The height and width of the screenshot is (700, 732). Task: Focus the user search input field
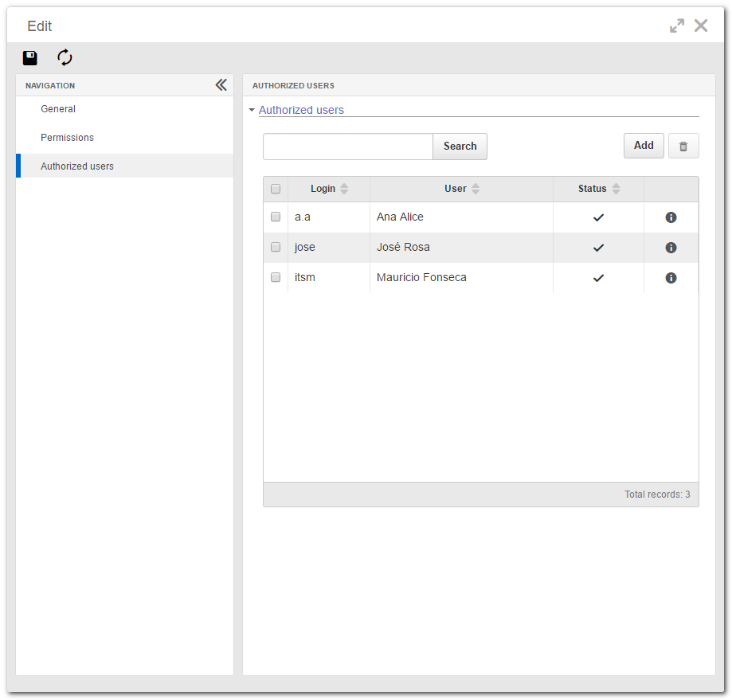[x=348, y=146]
